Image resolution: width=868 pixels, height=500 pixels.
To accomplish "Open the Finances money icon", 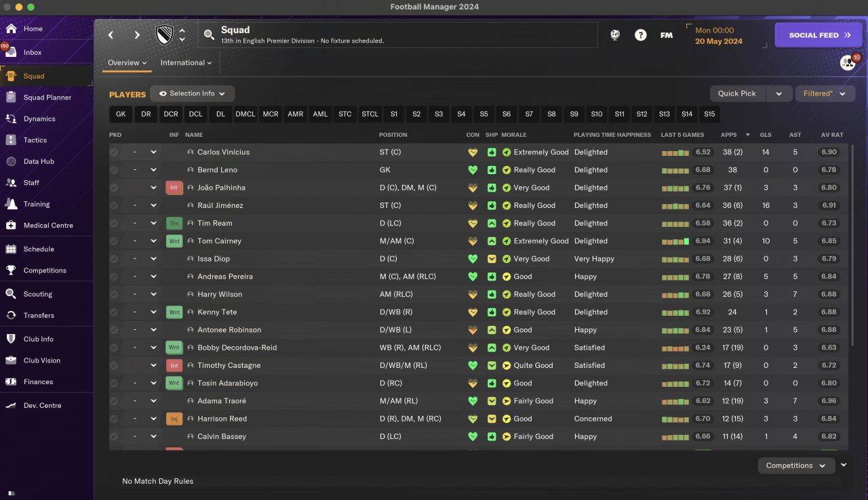I will point(11,382).
